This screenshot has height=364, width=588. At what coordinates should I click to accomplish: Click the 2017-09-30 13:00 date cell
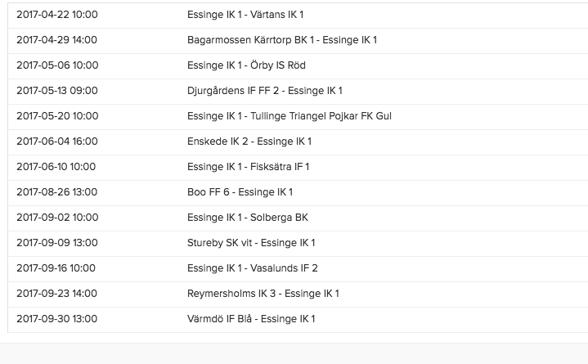56,319
